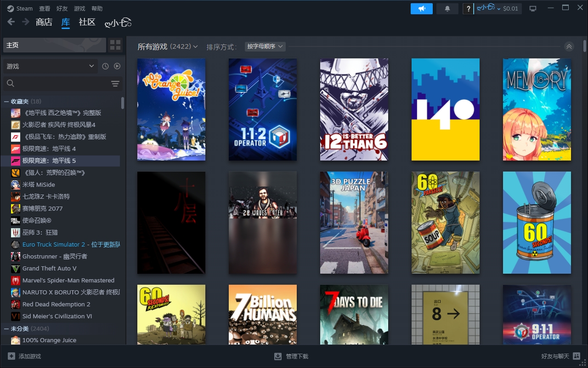
Task: Open 60 Parsecs! game cover
Action: point(446,223)
